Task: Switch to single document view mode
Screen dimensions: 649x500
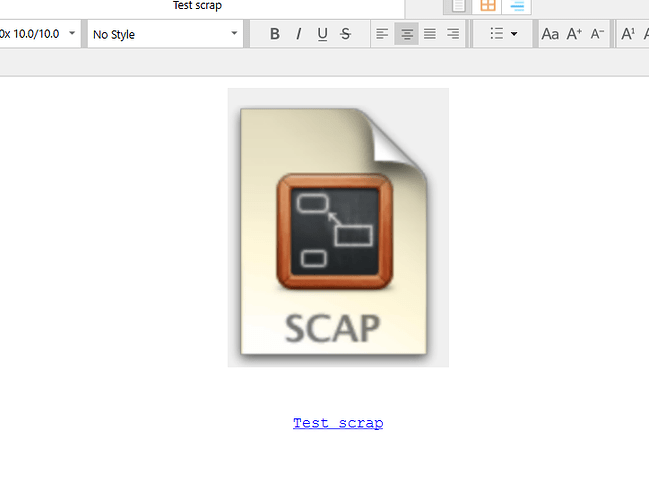Action: click(x=459, y=5)
